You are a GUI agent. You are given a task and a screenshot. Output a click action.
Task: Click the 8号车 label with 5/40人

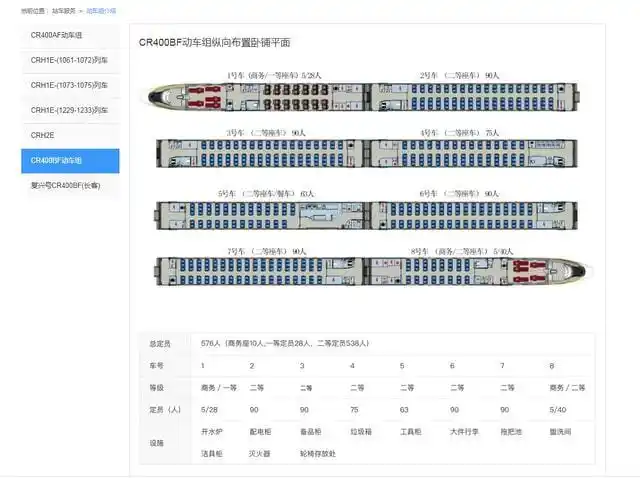coord(462,251)
